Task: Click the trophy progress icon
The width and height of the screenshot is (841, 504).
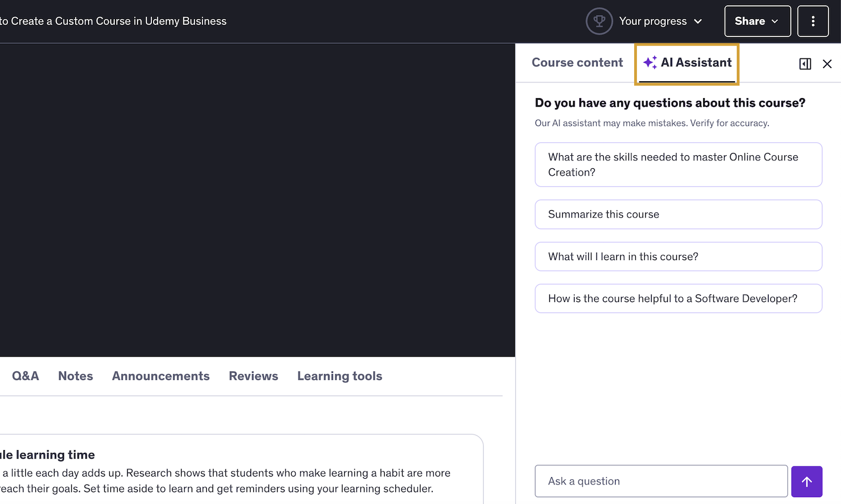Action: tap(599, 21)
